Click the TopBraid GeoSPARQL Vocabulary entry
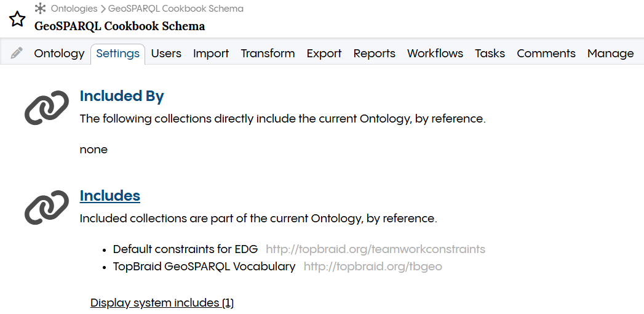644x314 pixels. tap(204, 267)
